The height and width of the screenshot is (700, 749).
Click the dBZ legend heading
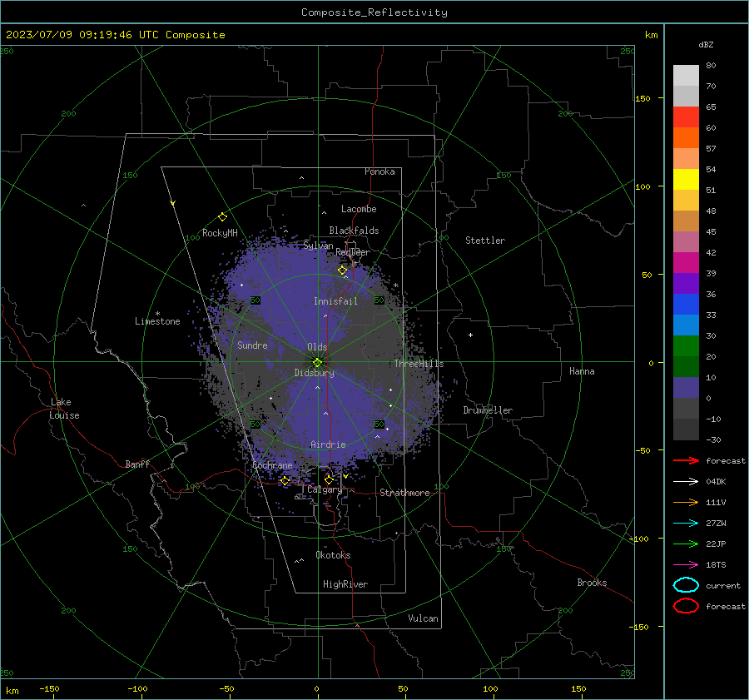click(x=706, y=44)
